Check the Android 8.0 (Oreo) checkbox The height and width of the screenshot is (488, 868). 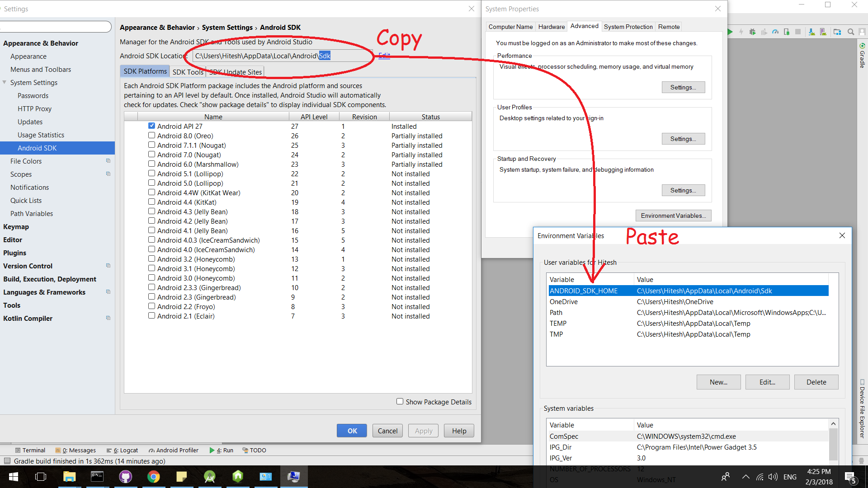click(152, 136)
